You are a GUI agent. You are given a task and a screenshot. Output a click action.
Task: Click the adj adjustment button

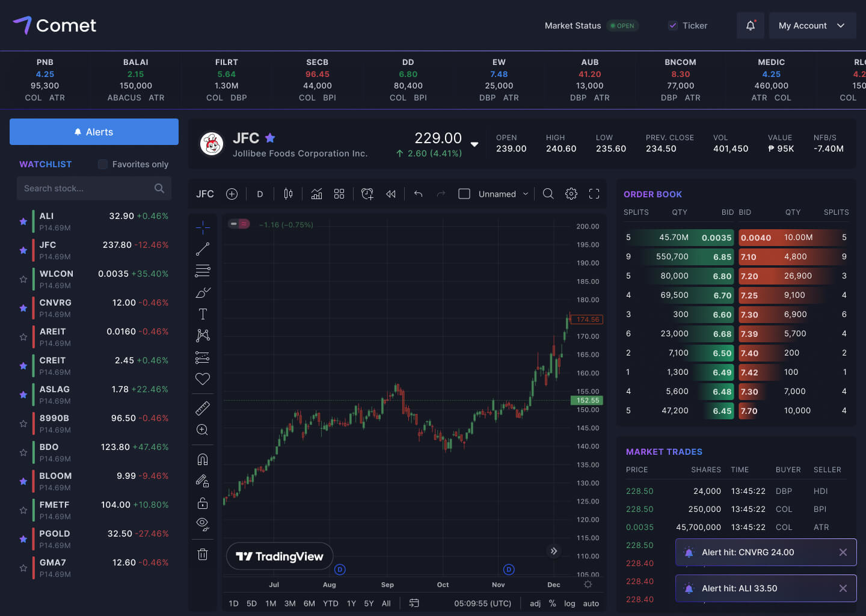click(535, 603)
